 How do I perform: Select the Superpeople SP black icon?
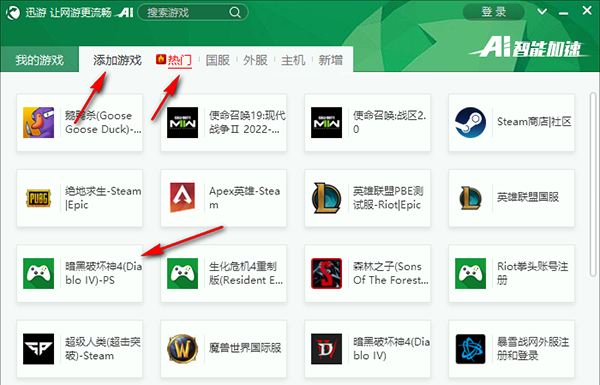pyautogui.click(x=38, y=349)
